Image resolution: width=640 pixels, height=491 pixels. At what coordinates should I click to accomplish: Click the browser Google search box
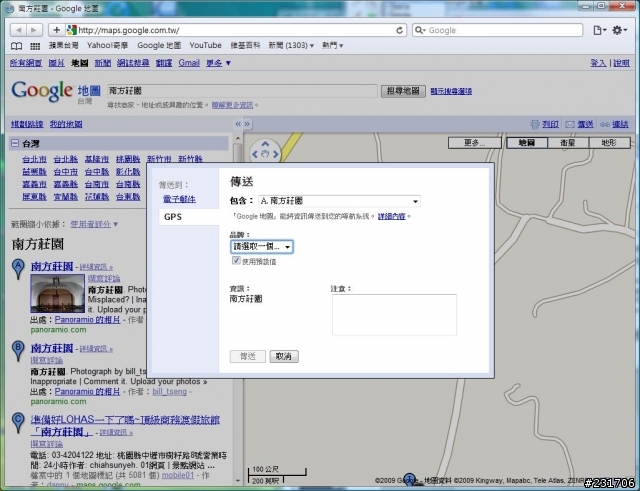point(498,30)
